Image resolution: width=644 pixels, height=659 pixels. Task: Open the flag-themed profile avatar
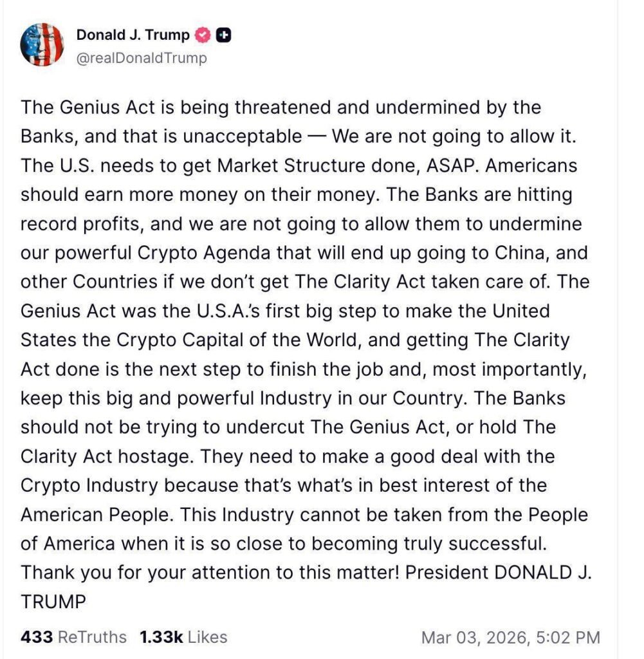(42, 45)
